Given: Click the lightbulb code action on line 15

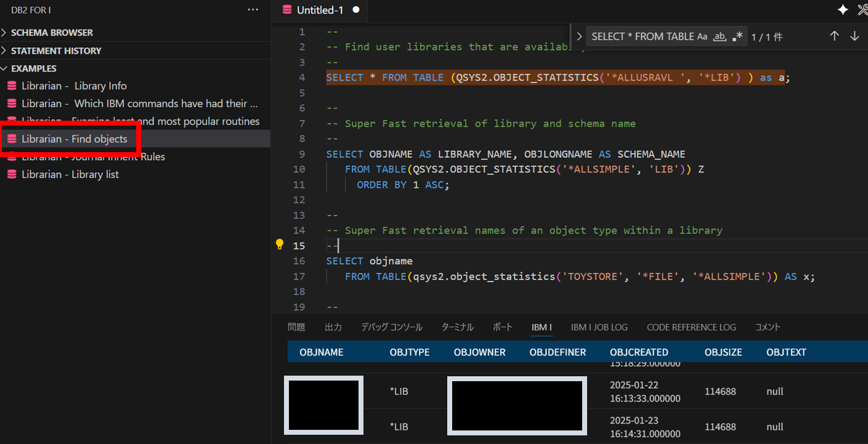Looking at the screenshot, I should tap(280, 245).
